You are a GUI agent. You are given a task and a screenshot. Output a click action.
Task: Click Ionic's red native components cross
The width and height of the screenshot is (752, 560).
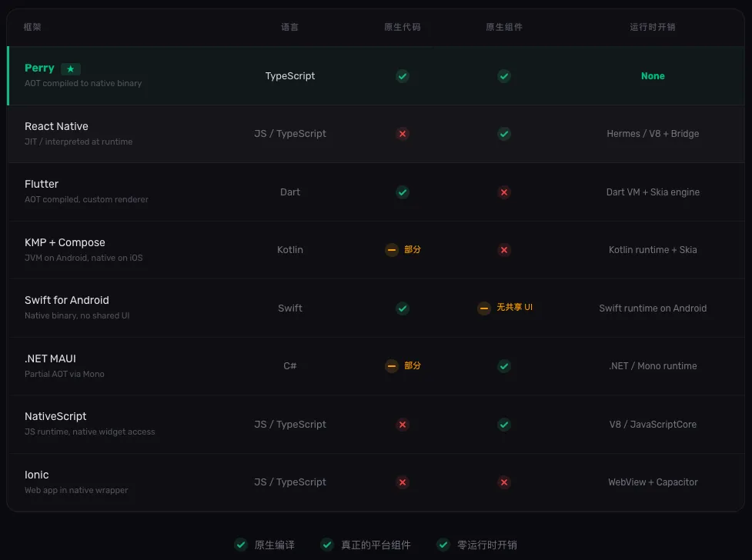[x=504, y=482]
